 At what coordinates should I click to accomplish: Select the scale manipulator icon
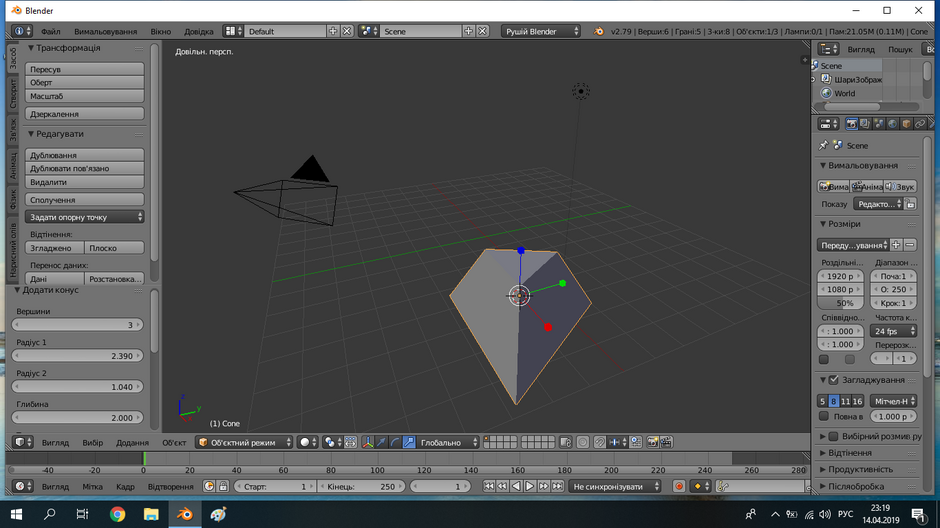pyautogui.click(x=409, y=442)
